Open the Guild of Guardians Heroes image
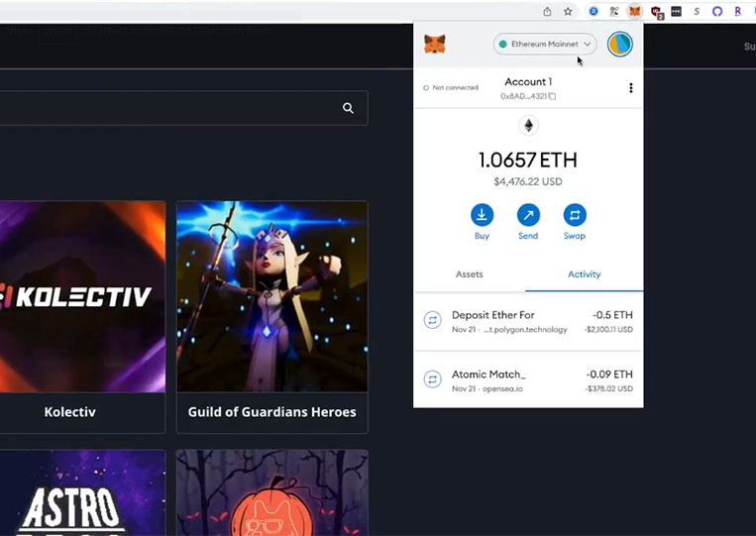The image size is (756, 536). [271, 296]
